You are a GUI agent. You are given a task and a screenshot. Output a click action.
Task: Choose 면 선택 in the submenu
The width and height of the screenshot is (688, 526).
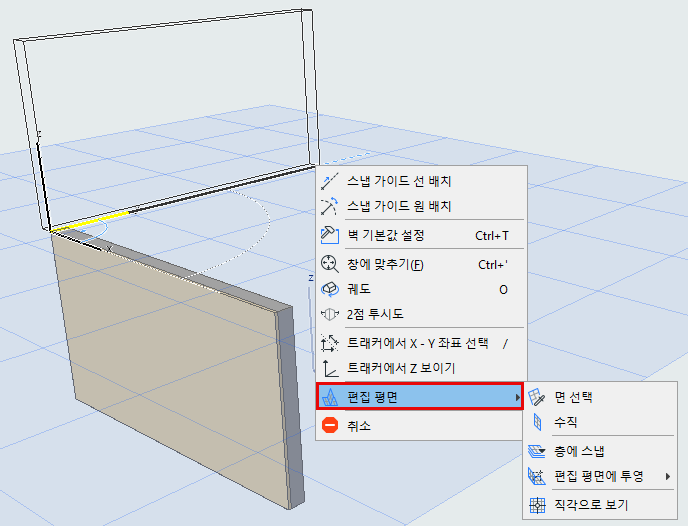pyautogui.click(x=600, y=397)
